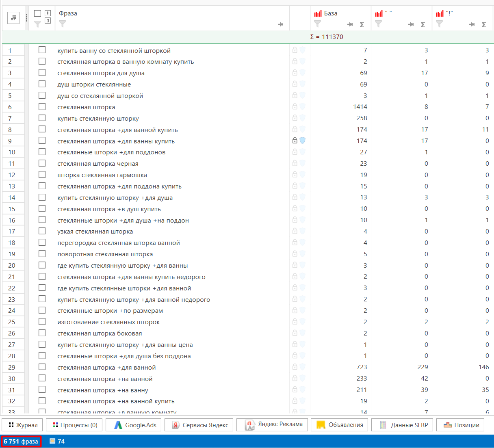Click the sort settings button in table corner
This screenshot has height=448, width=494.
point(13,18)
